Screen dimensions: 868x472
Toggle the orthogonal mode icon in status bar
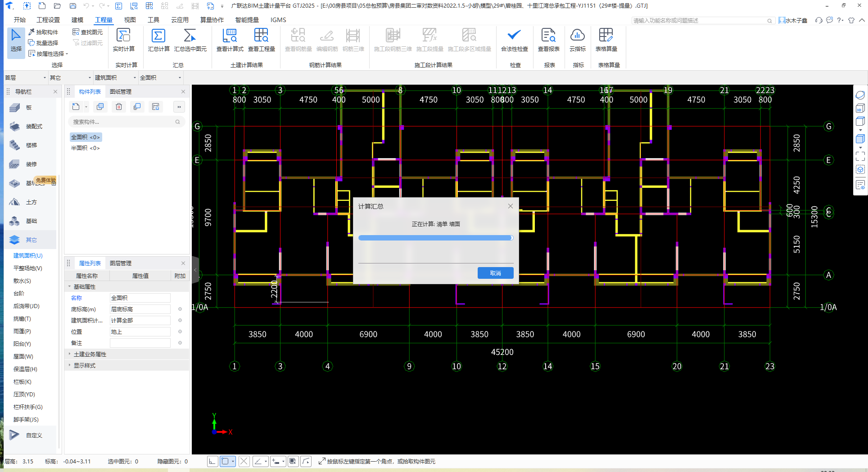[212, 461]
